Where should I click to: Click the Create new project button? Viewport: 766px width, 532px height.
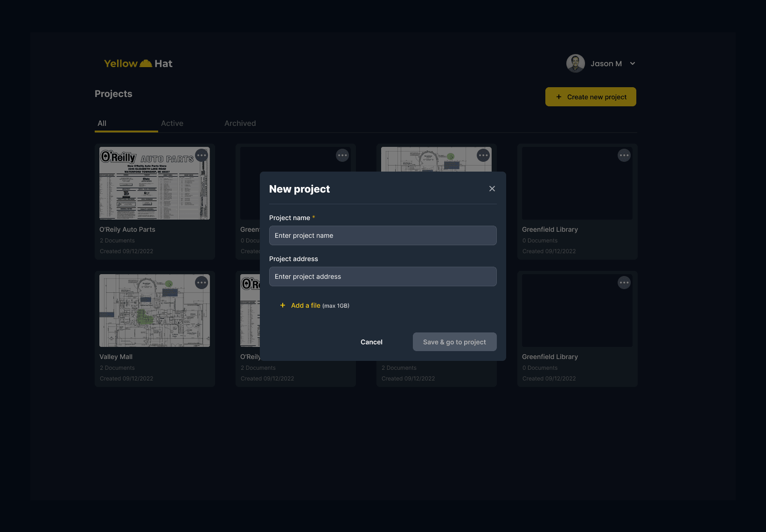click(x=591, y=97)
